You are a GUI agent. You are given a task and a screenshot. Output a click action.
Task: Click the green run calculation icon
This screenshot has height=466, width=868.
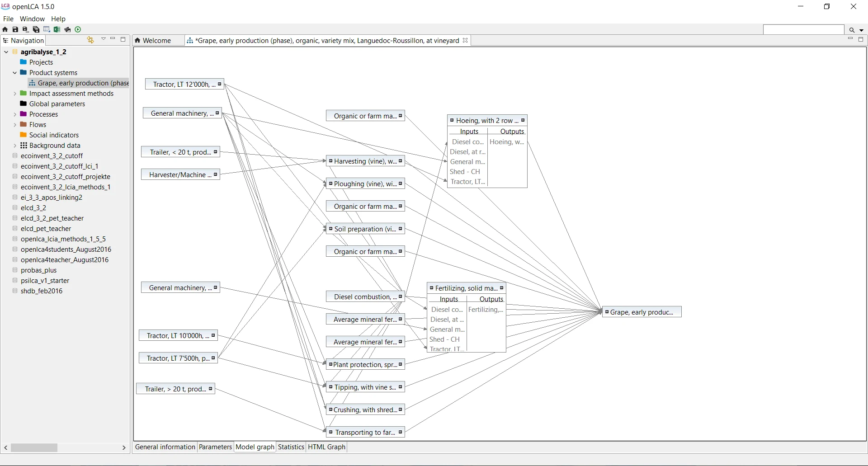(x=78, y=29)
